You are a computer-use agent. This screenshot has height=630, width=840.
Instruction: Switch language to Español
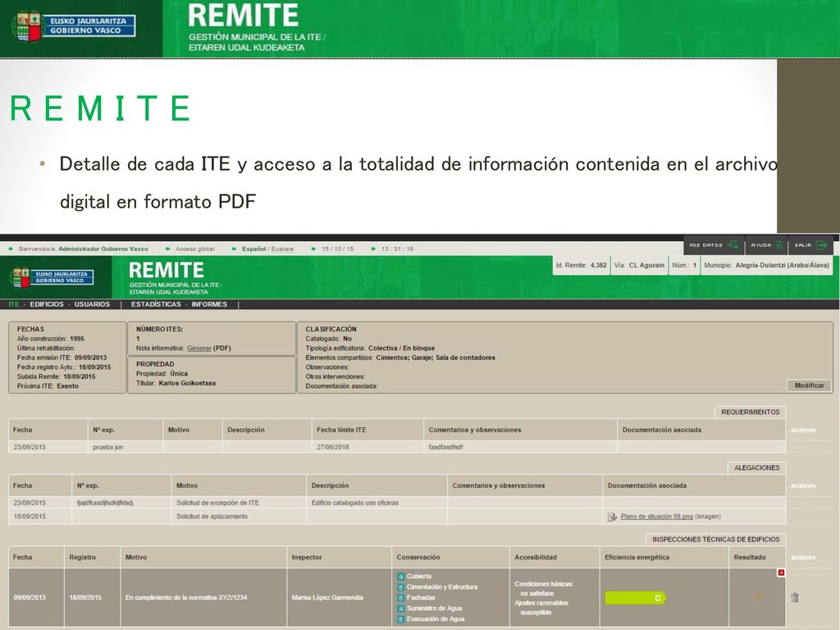[x=254, y=249]
